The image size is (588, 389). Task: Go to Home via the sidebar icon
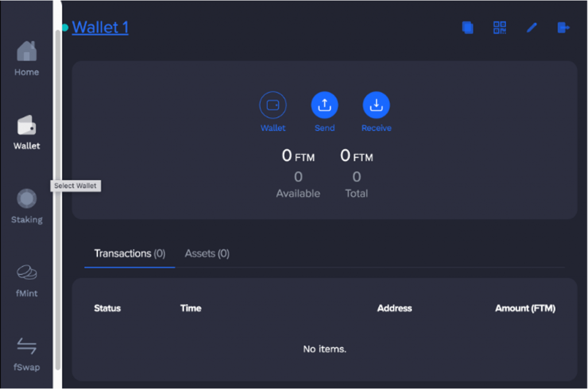26,57
